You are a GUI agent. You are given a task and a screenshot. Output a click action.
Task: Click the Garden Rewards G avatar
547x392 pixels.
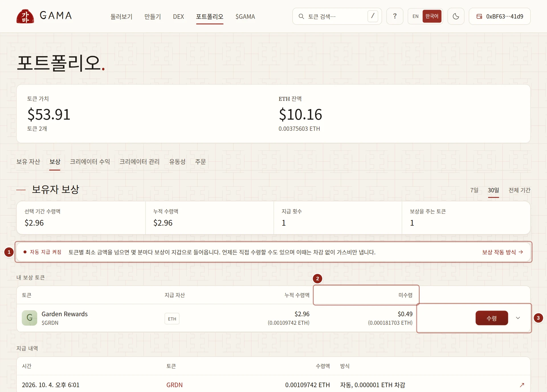30,318
